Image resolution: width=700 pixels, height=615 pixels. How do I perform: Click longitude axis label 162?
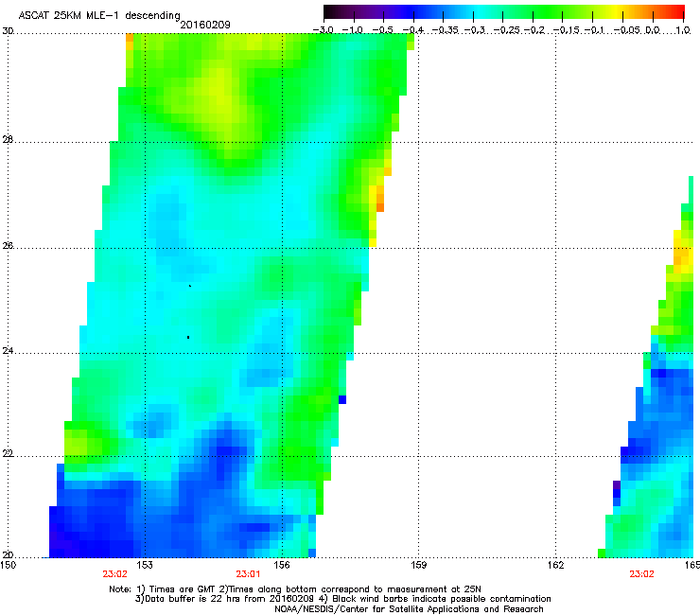click(x=555, y=565)
